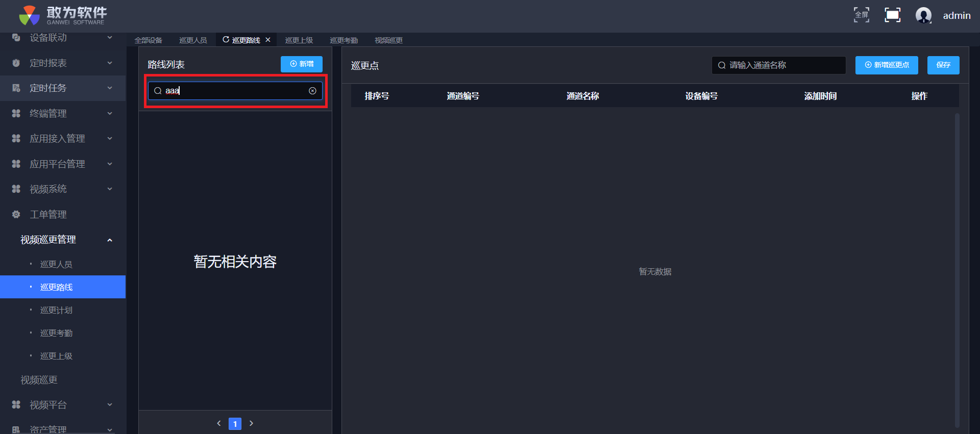
Task: Expand the 视频平台 menu chevron
Action: coord(110,404)
